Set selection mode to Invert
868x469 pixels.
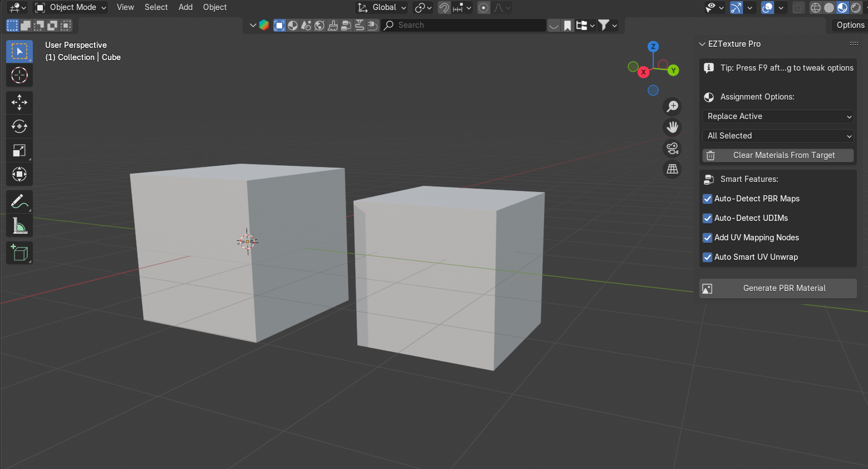pyautogui.click(x=52, y=25)
